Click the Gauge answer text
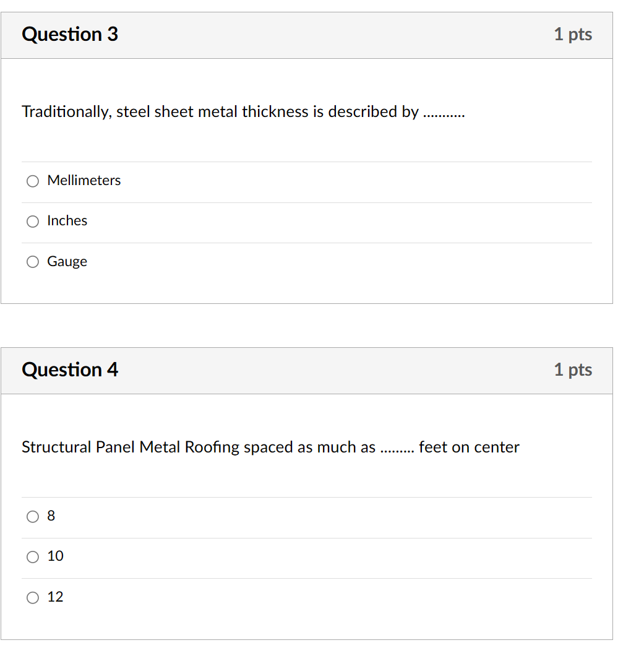644x653 pixels. coord(66,261)
